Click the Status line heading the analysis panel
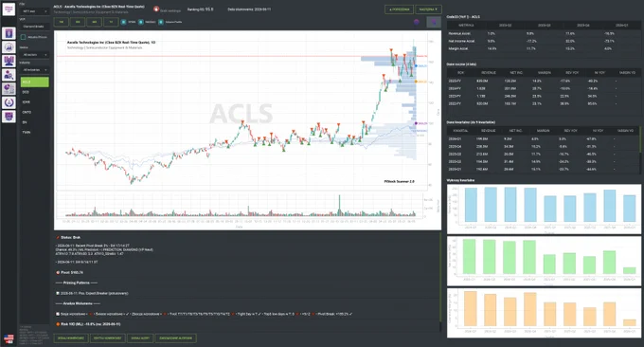Viewport: 644px width, 347px height. point(68,237)
